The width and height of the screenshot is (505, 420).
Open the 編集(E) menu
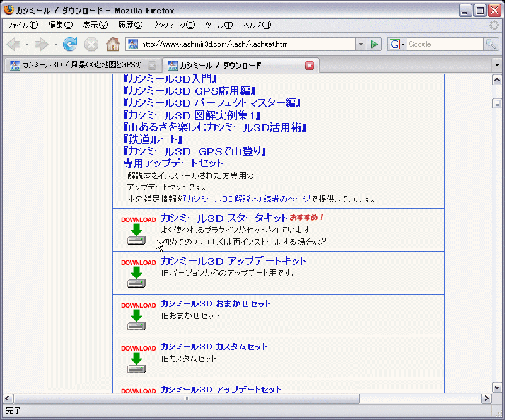click(61, 25)
